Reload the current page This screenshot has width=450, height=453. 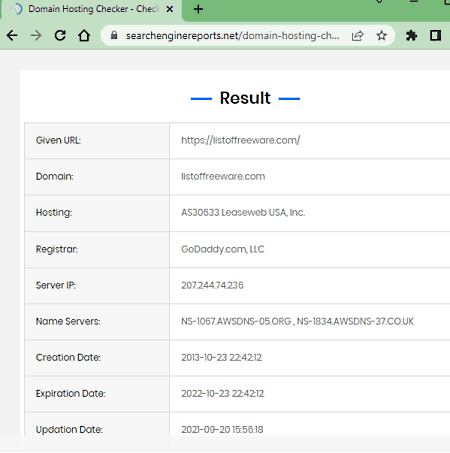click(x=60, y=35)
